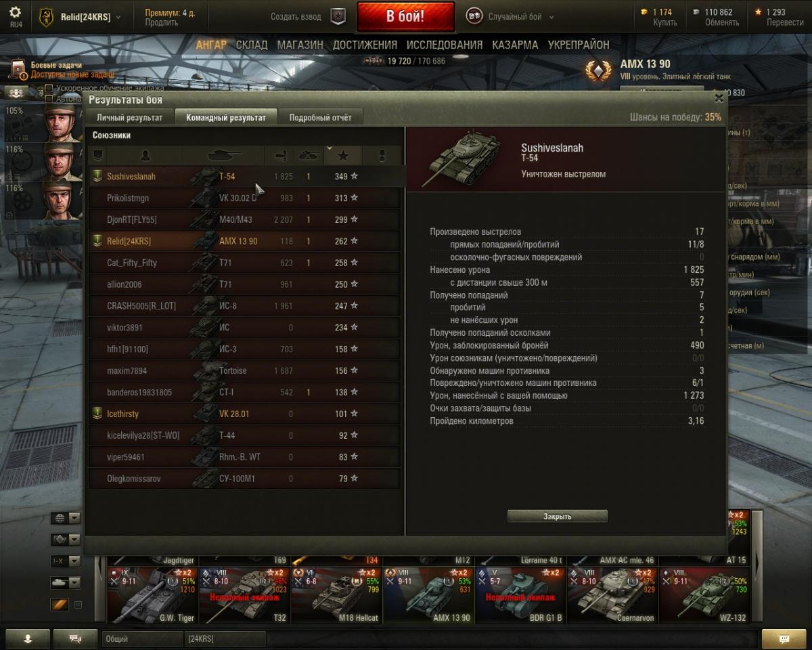Sort allies by experience star column
The width and height of the screenshot is (812, 650).
343,156
